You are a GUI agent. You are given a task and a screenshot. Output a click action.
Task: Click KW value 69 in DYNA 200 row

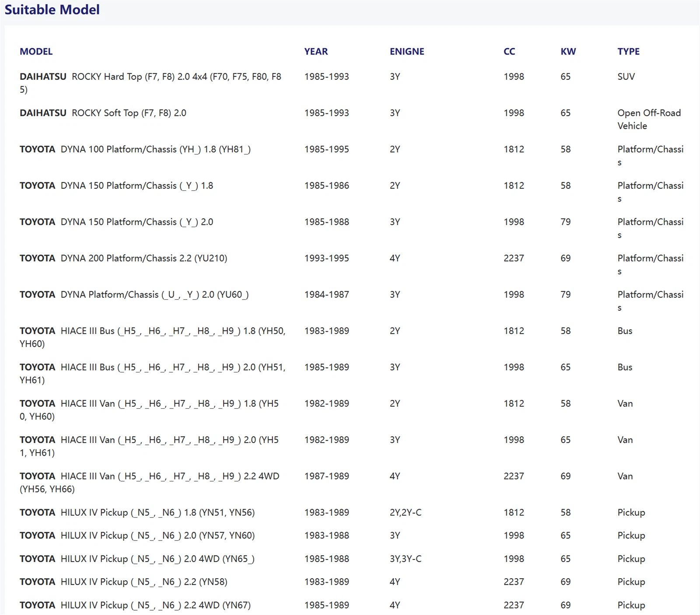coord(566,258)
